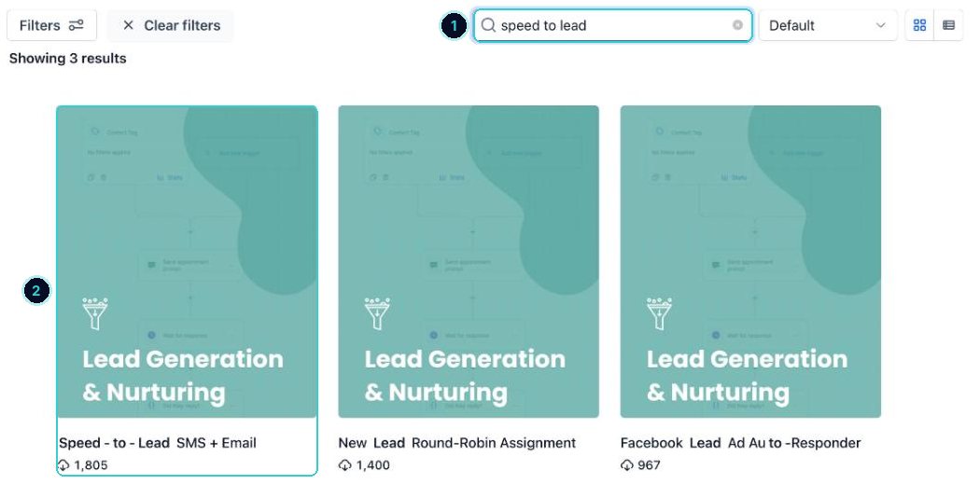
Task: Clear the search text with the x icon
Action: (x=737, y=25)
